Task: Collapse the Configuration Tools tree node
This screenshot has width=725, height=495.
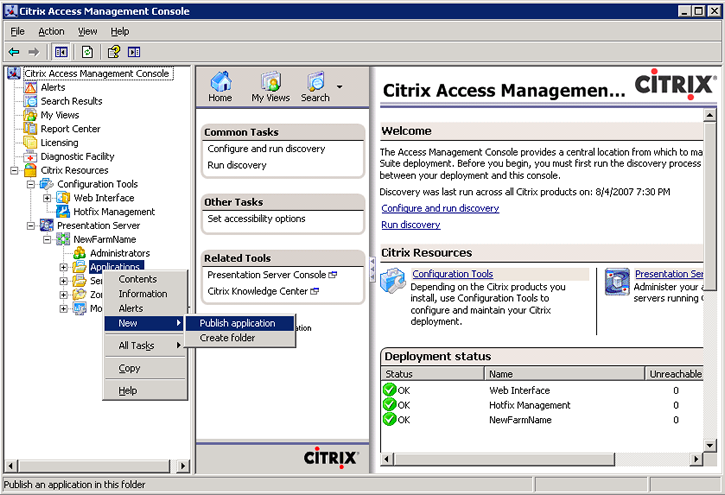Action: pos(31,184)
